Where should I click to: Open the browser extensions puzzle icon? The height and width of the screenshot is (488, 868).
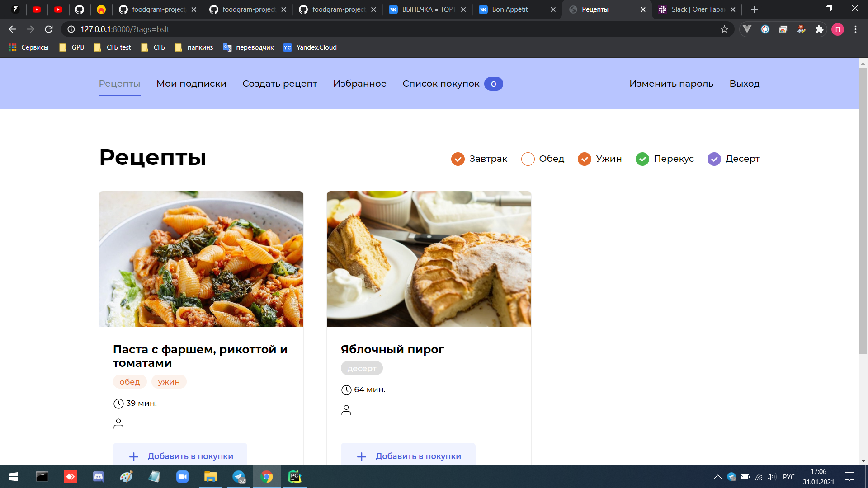819,29
